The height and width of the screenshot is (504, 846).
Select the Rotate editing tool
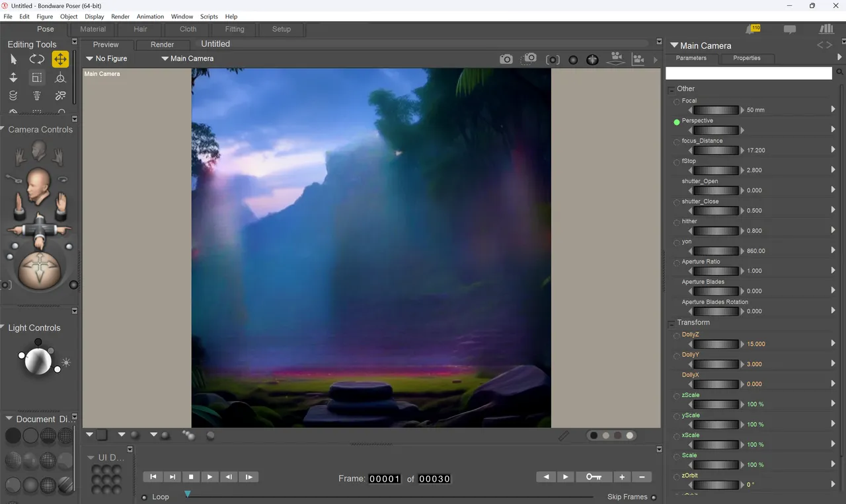tap(36, 59)
